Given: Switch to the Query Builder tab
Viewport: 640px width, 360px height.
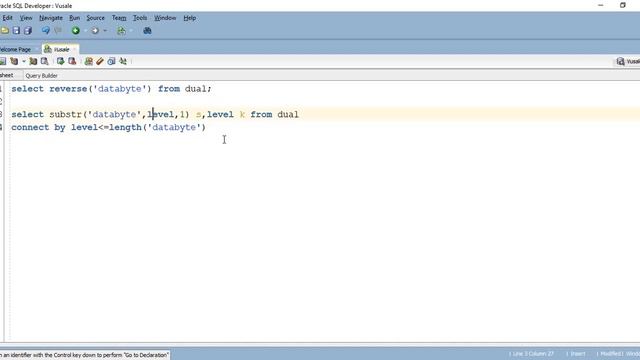Looking at the screenshot, I should 41,76.
